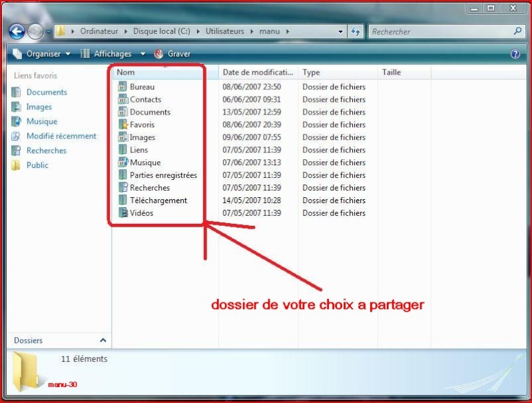
Task: Click the Graver burn button
Action: coord(172,54)
